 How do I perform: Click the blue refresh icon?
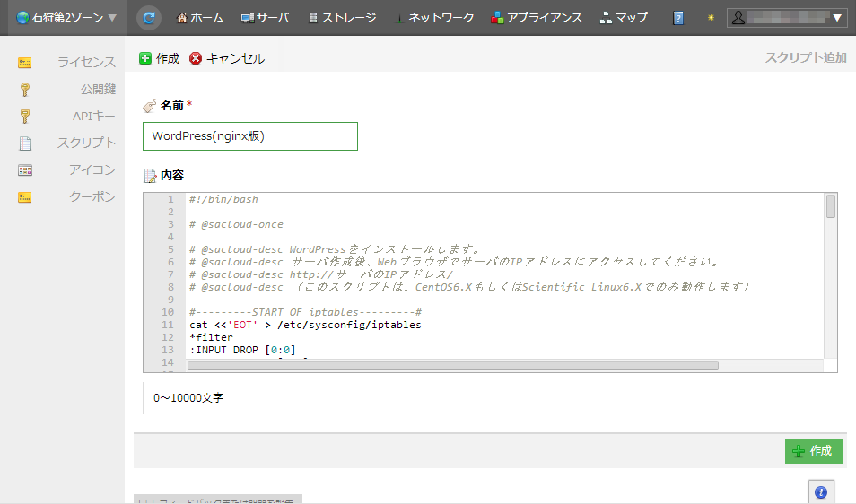tap(150, 17)
